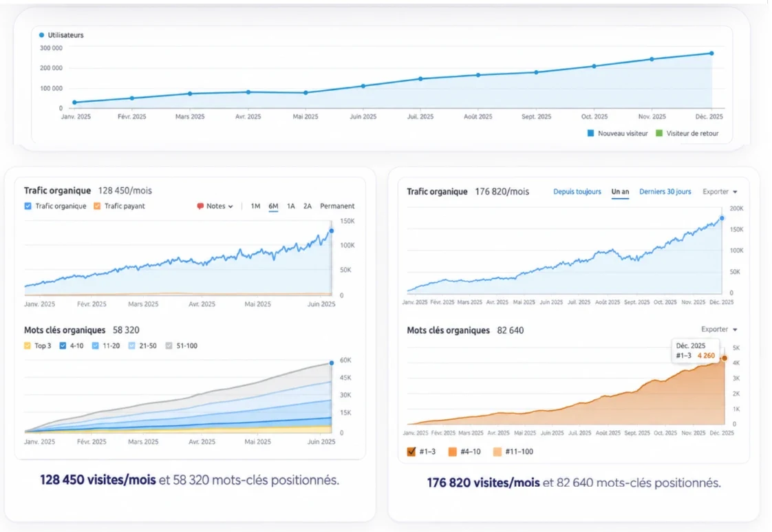Switch to Un an range
Image resolution: width=772 pixels, height=532 pixels.
(x=620, y=191)
